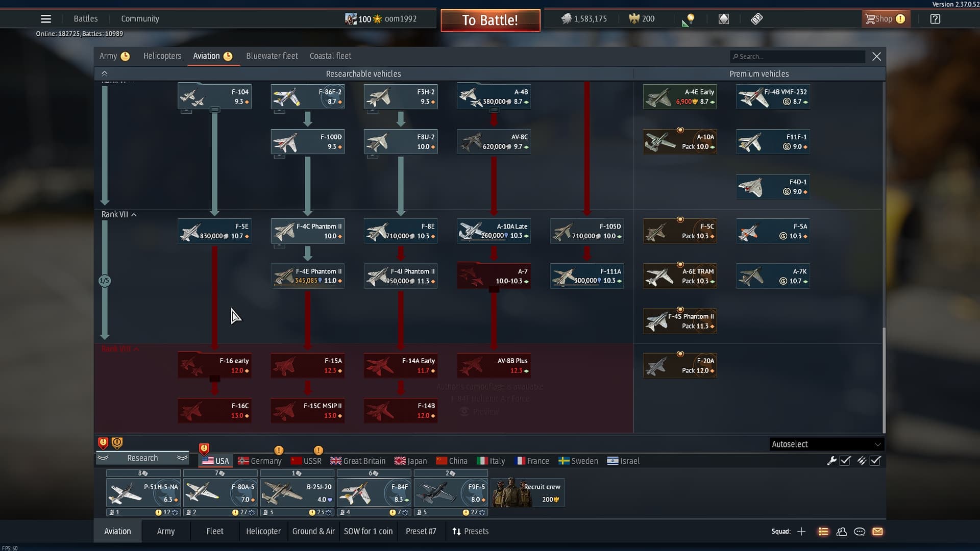Expand the Research panel left arrow
This screenshot has width=980, height=551.
click(103, 458)
